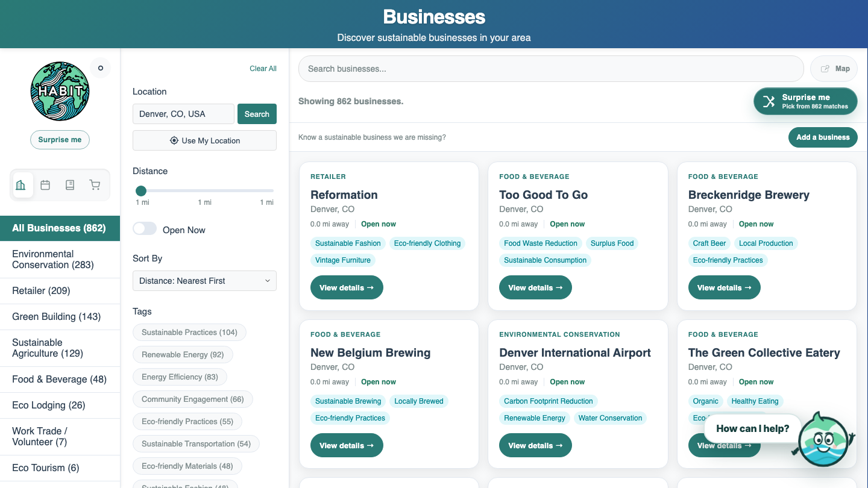The image size is (868, 488).
Task: Toggle Community Engagement (66) tag filter
Action: 193,399
